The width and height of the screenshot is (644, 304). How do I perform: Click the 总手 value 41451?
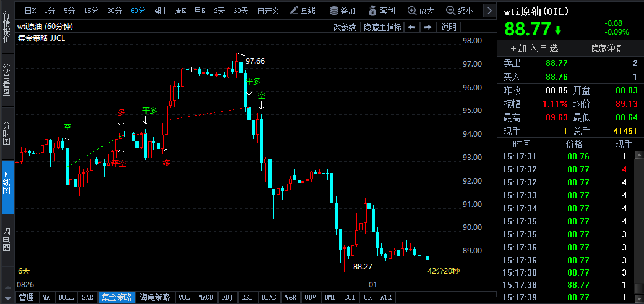click(624, 131)
